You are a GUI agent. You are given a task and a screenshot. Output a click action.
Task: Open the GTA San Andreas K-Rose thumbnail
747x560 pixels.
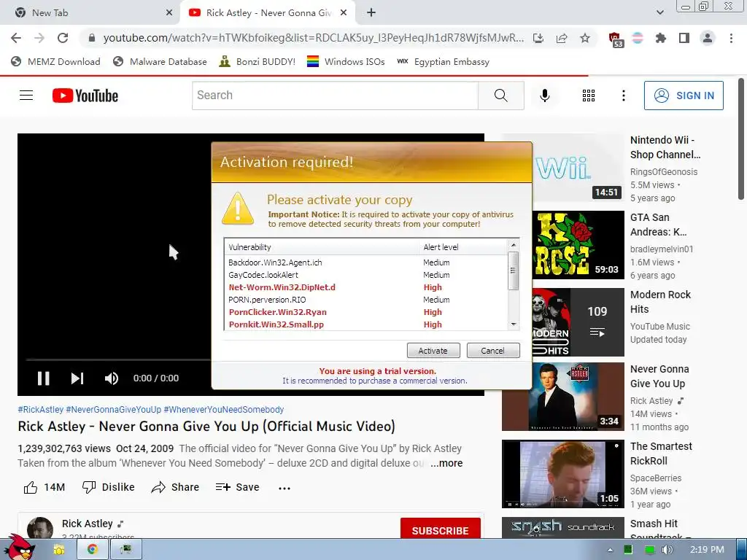[x=578, y=245]
